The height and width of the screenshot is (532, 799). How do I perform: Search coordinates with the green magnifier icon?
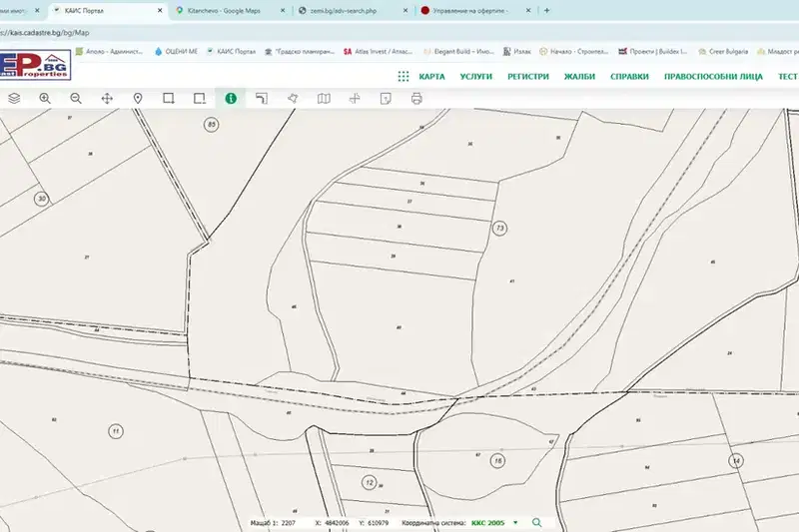(536, 523)
